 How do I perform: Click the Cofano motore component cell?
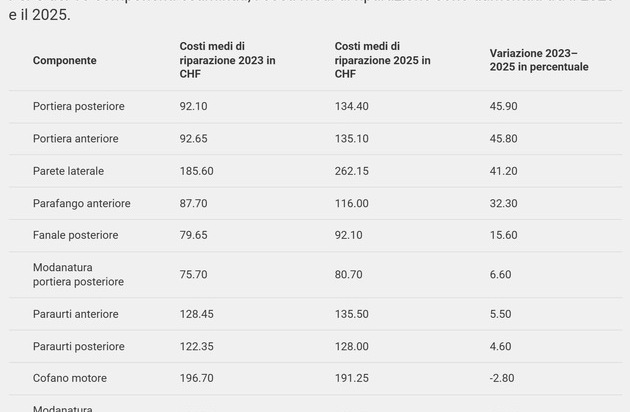point(70,378)
